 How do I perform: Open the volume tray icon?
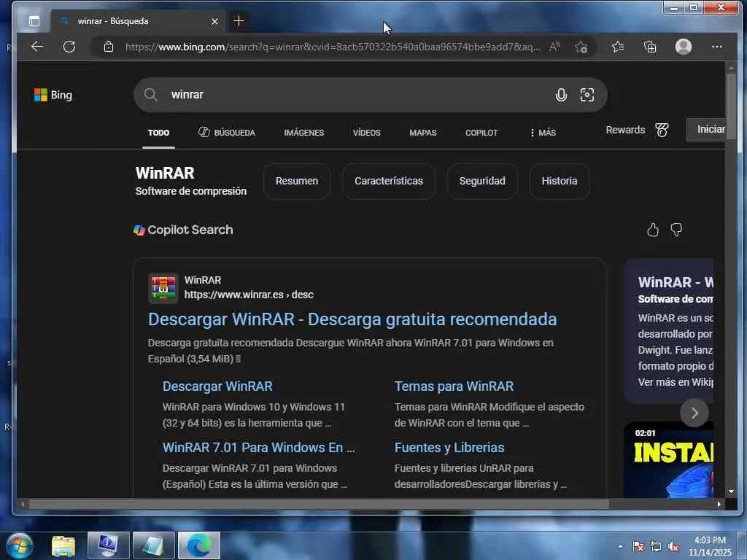(673, 547)
